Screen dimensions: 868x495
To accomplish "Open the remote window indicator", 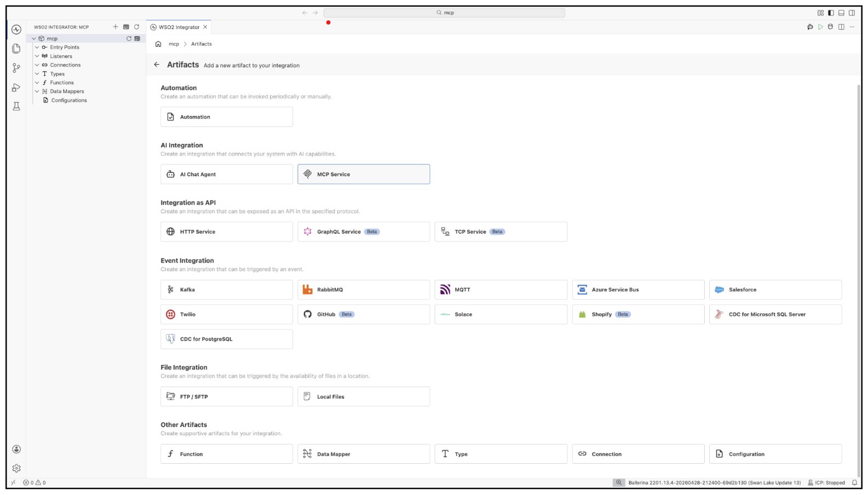I will point(13,482).
